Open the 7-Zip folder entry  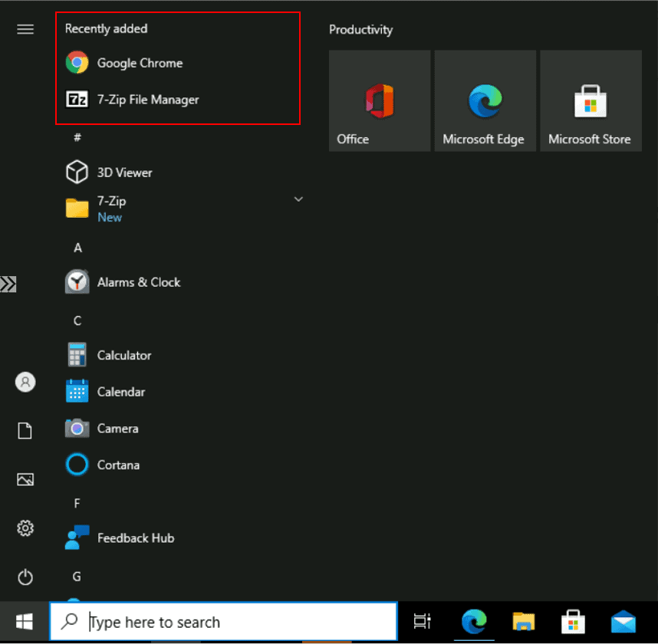(95, 209)
